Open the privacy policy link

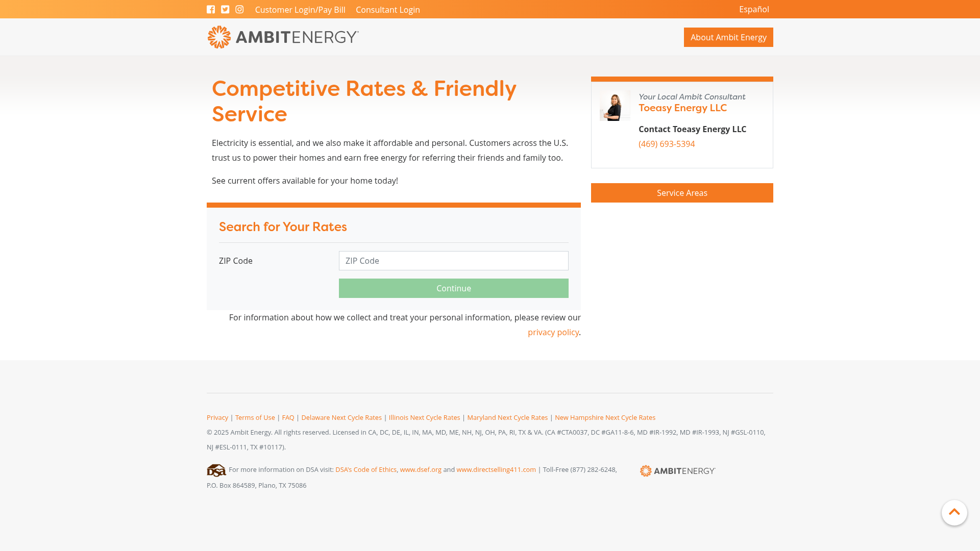[x=553, y=332]
